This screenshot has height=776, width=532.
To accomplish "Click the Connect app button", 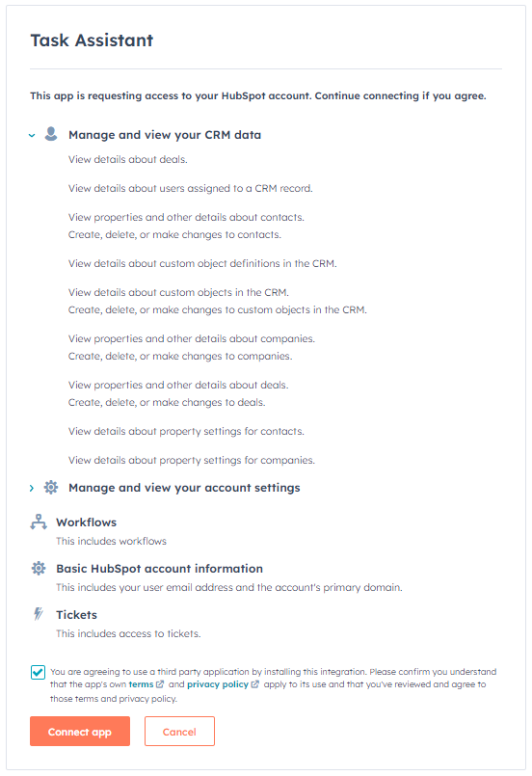I will click(x=80, y=732).
